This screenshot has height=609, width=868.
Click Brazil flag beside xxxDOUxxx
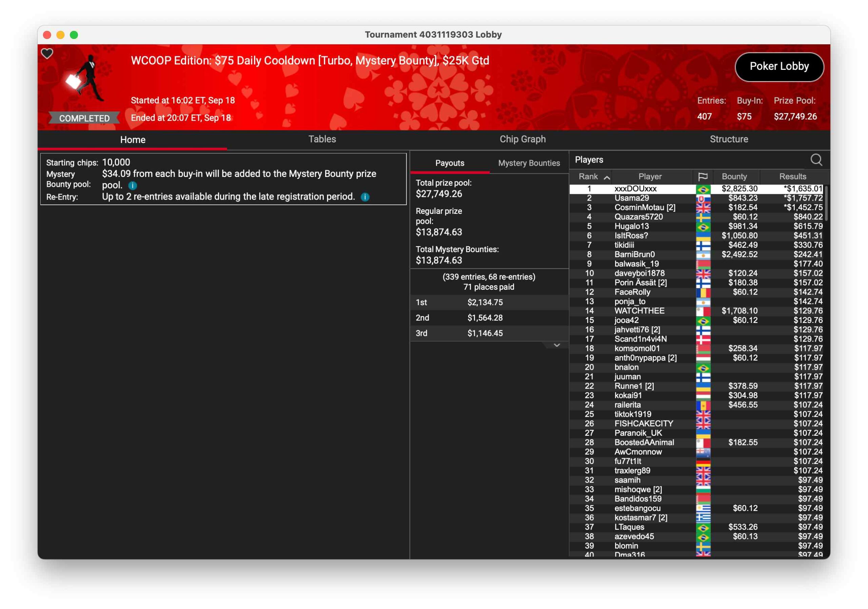pos(703,189)
